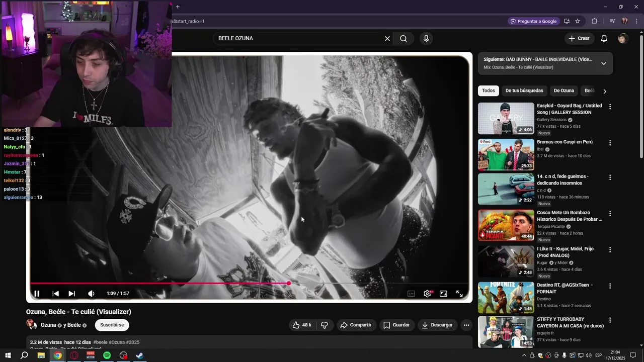The image size is (644, 362).
Task: Bookmark the page with the star icon
Action: point(578,21)
